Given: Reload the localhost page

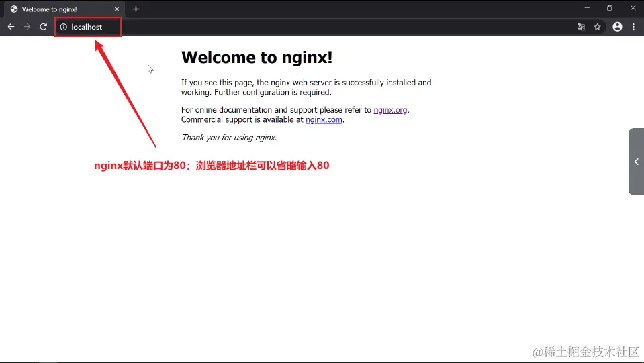Looking at the screenshot, I should coord(43,27).
